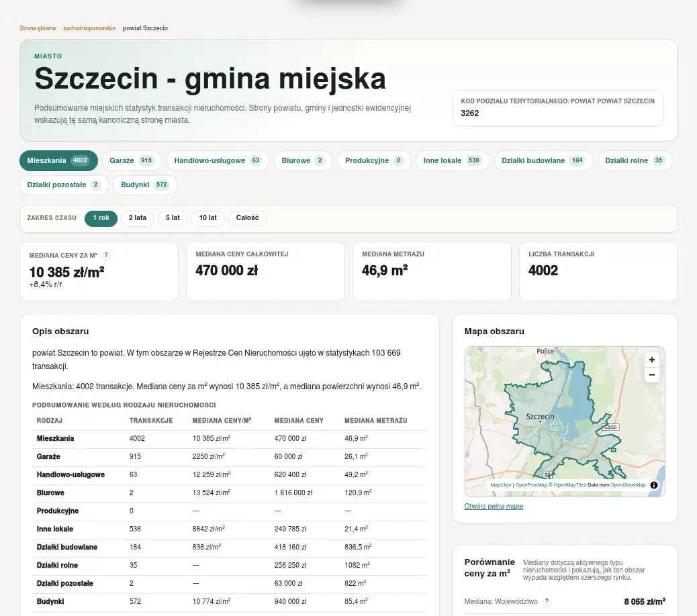Click the Działki rolne table row

coord(230,566)
